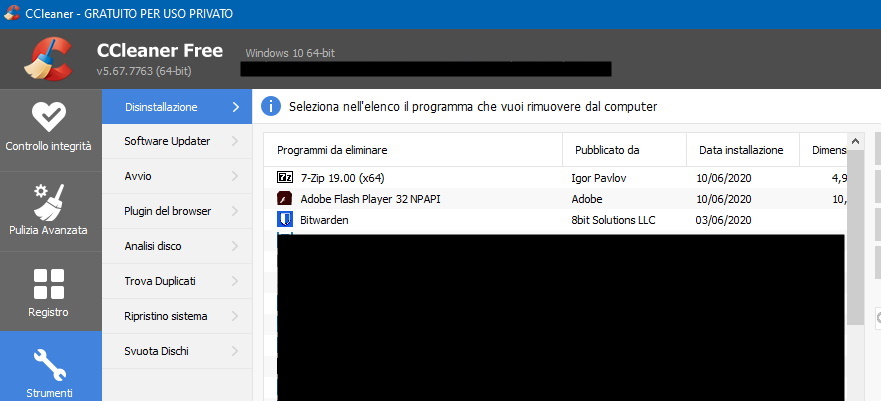Viewport: 881px width, 401px height.
Task: Open the Disinstallazione tools page
Action: click(x=177, y=107)
